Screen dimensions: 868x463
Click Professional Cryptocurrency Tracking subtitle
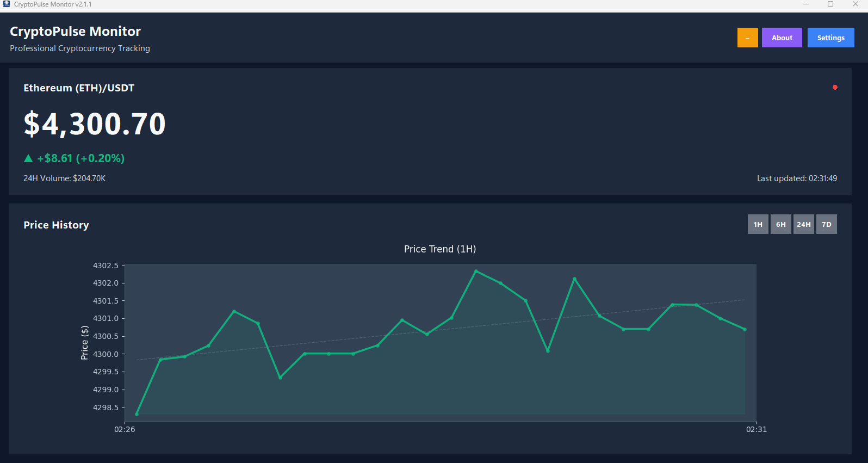[80, 48]
